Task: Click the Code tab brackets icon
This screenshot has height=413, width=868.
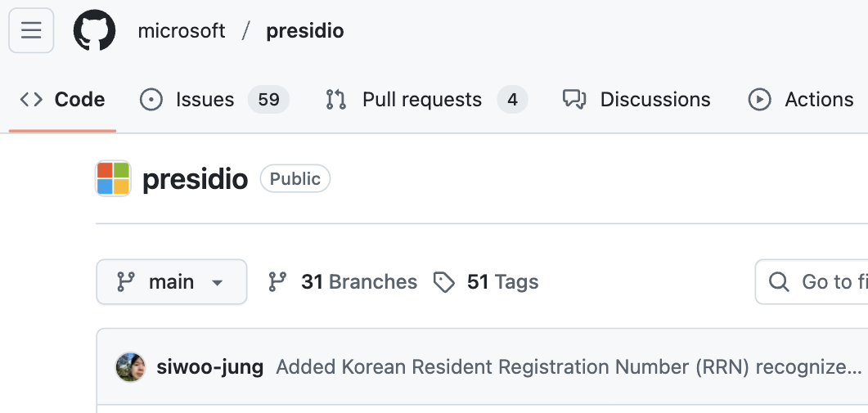Action: pyautogui.click(x=31, y=100)
